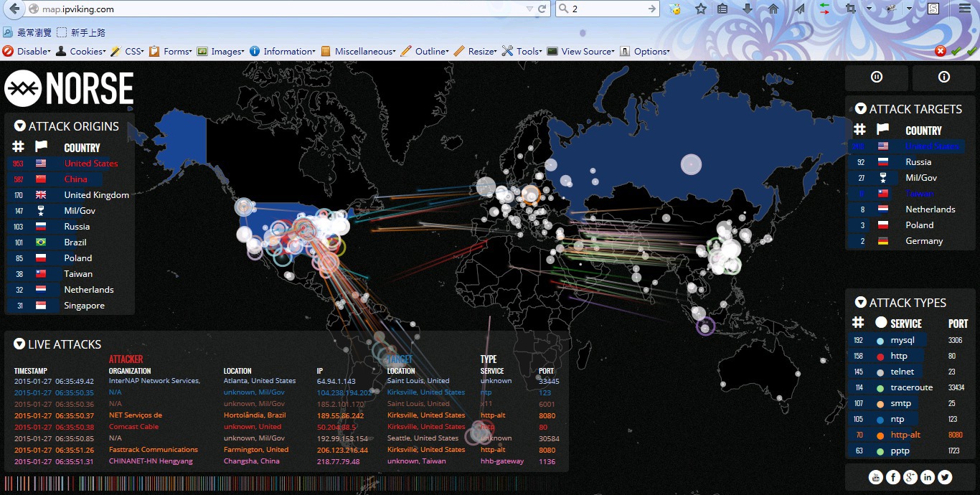Image resolution: width=980 pixels, height=495 pixels.
Task: Collapse the Attack Targets panel
Action: pyautogui.click(x=861, y=109)
